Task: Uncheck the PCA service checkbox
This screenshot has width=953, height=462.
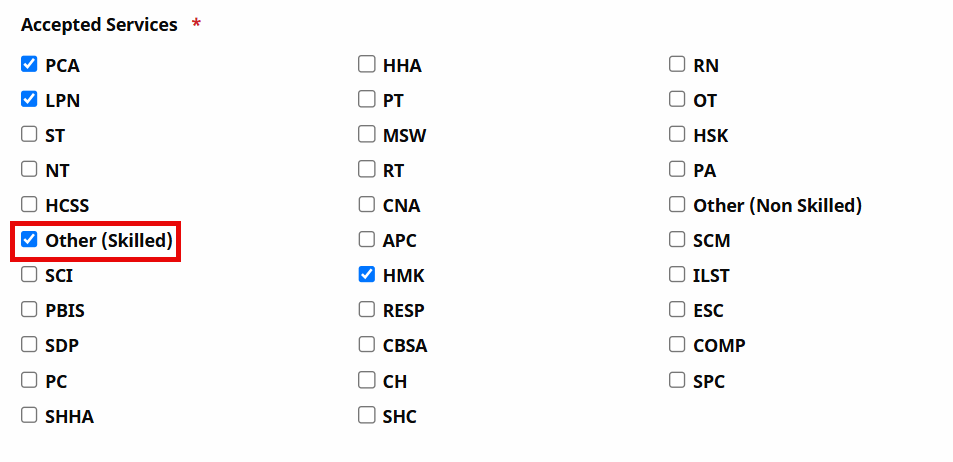Action: [x=29, y=65]
